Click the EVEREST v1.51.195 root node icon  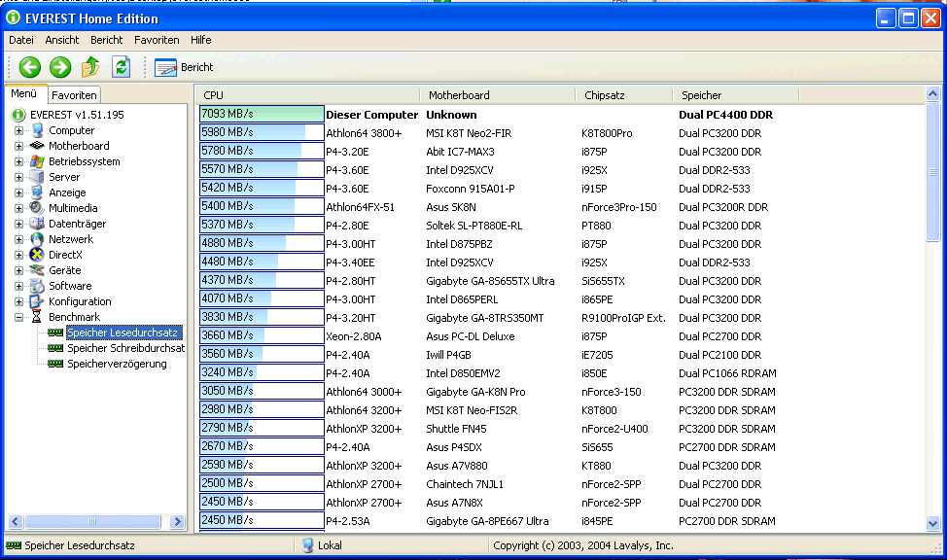coord(18,115)
